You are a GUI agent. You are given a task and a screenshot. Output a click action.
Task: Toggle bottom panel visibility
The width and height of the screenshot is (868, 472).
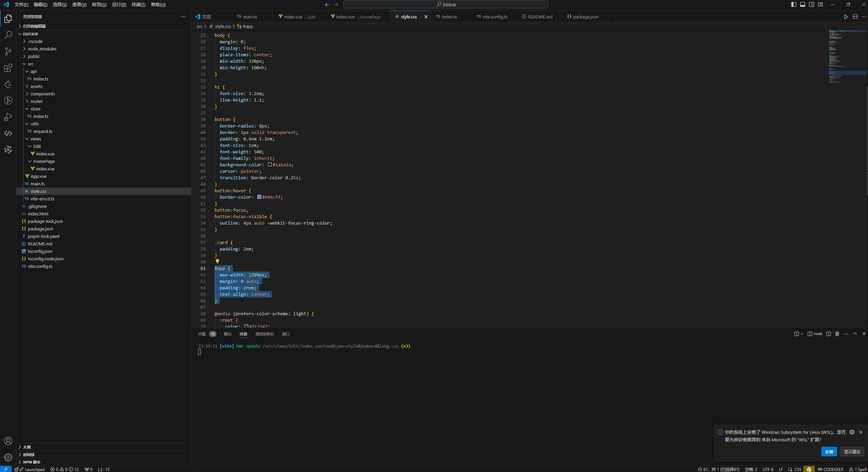point(803,4)
